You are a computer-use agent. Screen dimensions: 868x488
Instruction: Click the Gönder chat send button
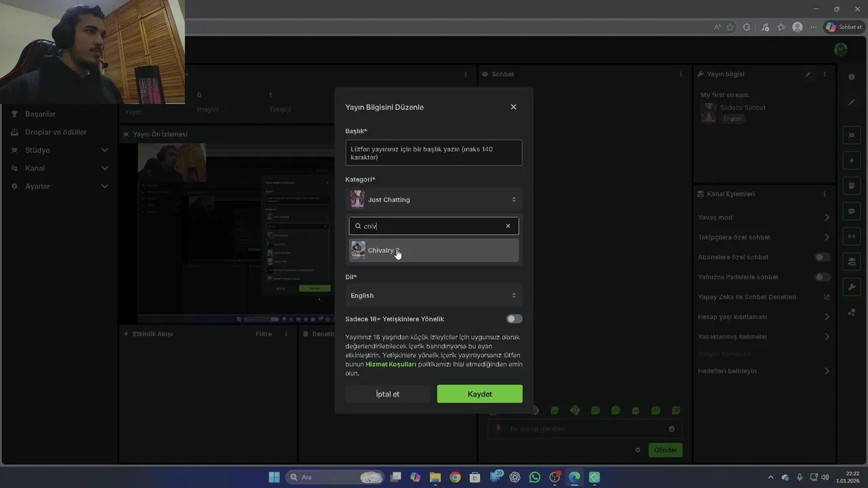click(x=665, y=450)
